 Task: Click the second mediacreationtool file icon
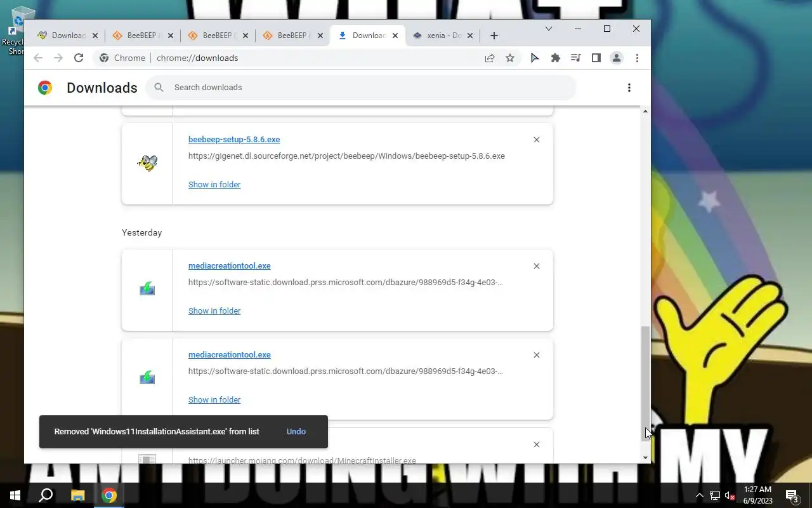click(147, 378)
